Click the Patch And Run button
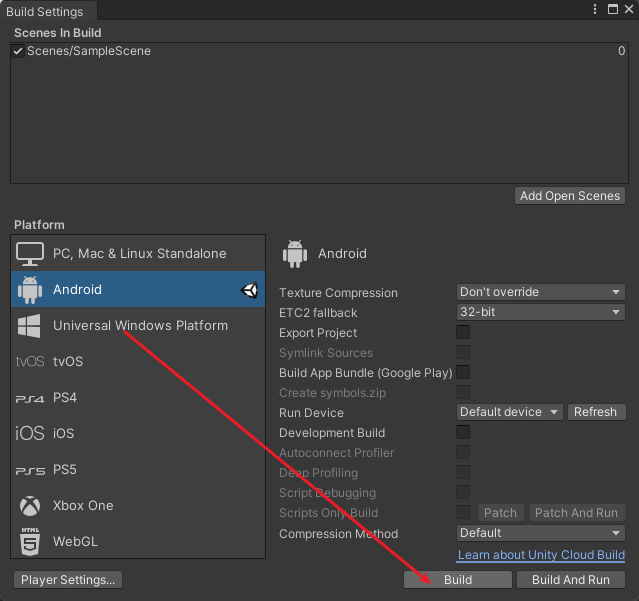This screenshot has width=639, height=601. [x=577, y=513]
